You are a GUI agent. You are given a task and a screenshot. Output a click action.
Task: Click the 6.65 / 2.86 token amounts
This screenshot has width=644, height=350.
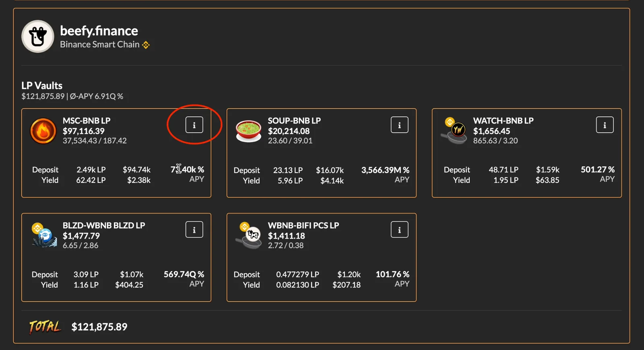point(80,245)
